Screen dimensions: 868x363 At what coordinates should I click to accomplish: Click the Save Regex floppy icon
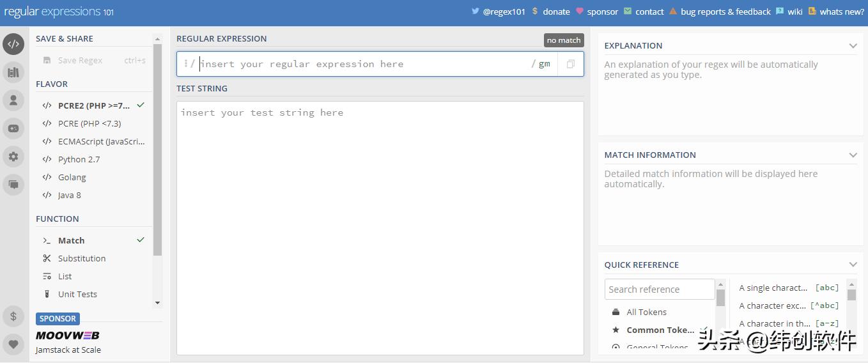(x=47, y=61)
